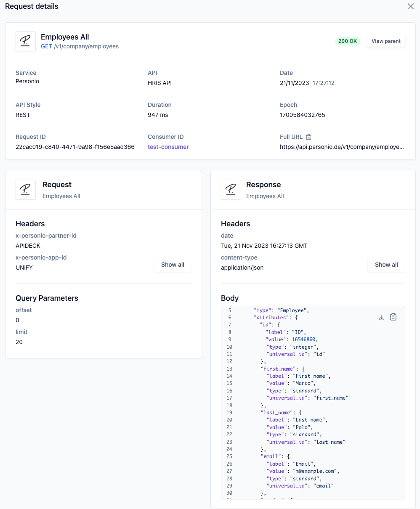Click the Employees All heading at top
Viewport: 420px width, 509px height.
pos(65,37)
